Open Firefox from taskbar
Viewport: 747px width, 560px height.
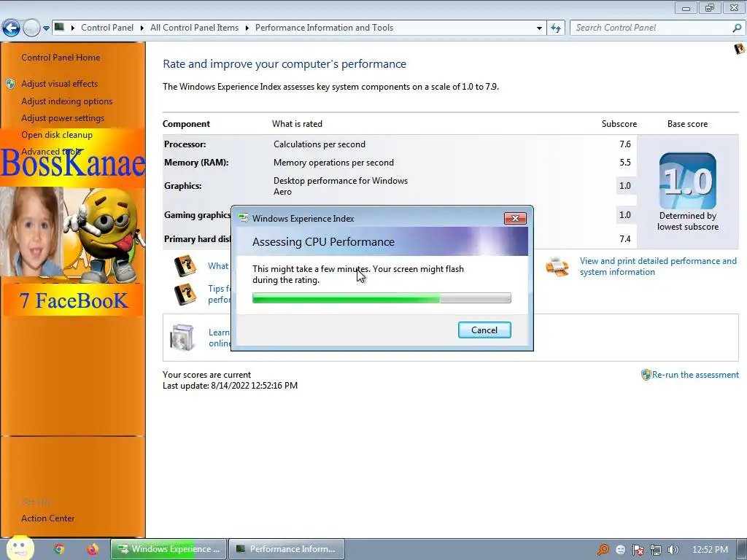[x=93, y=549]
